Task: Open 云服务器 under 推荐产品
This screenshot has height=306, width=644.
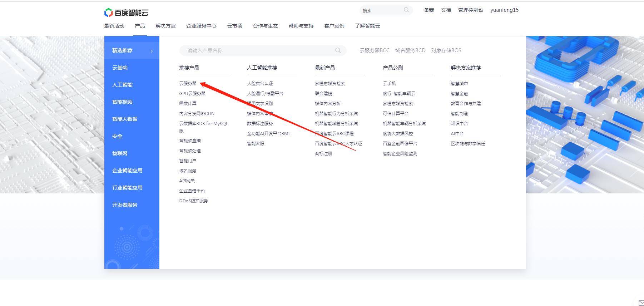Action: [x=188, y=83]
